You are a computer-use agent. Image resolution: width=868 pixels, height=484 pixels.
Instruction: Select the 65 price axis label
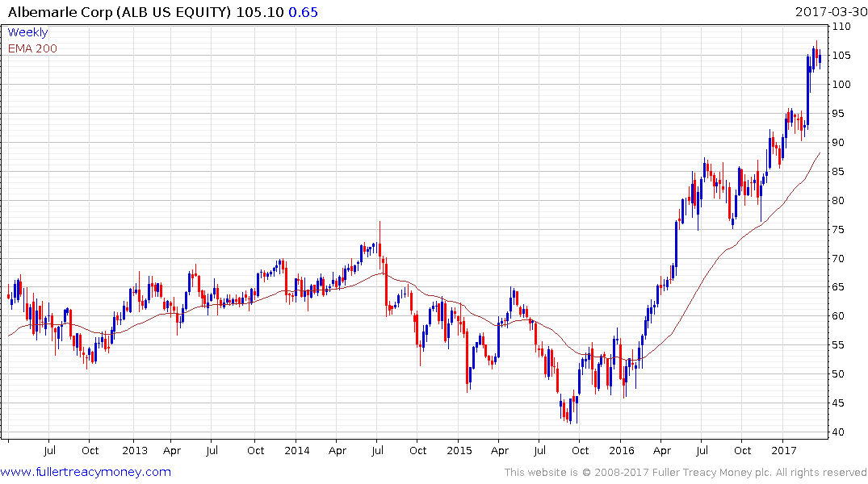pos(838,287)
